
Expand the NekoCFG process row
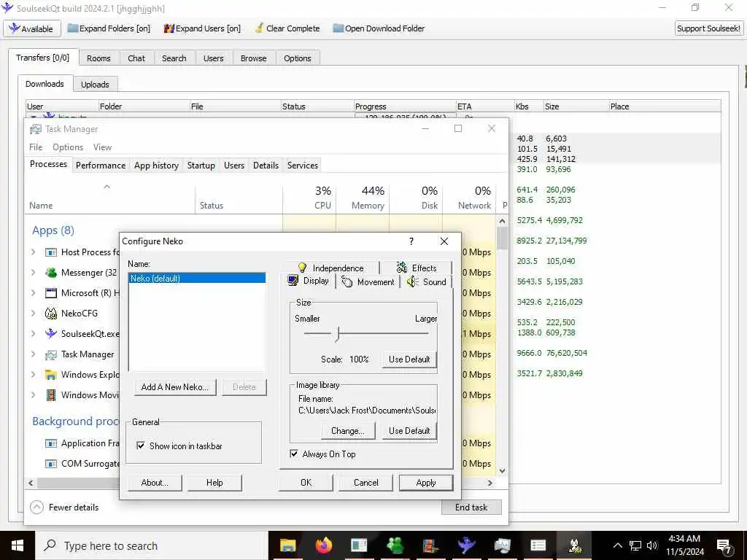click(34, 314)
